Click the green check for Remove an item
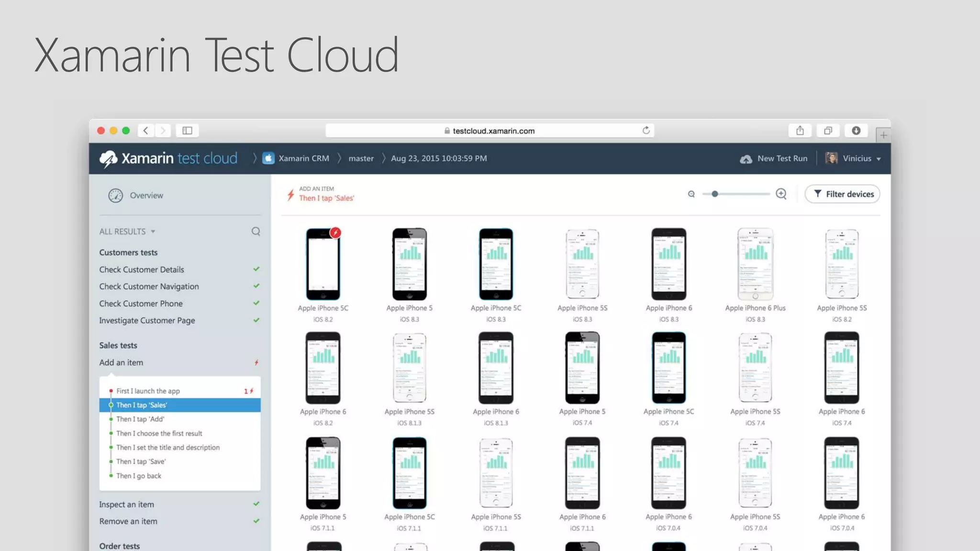Viewport: 980px width, 551px height. coord(256,521)
